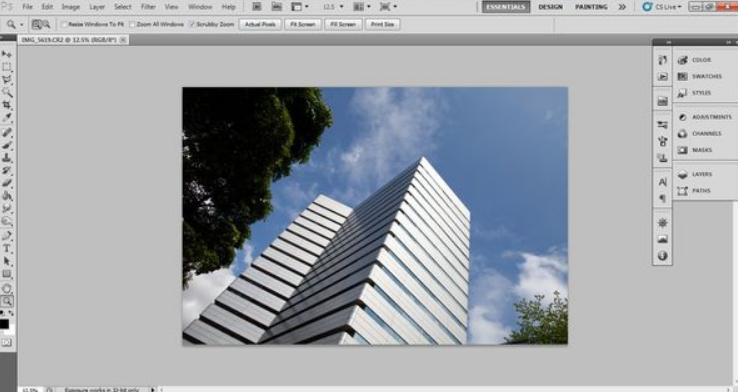Click Zoom Out mode icon
This screenshot has width=738, height=392.
pyautogui.click(x=46, y=24)
